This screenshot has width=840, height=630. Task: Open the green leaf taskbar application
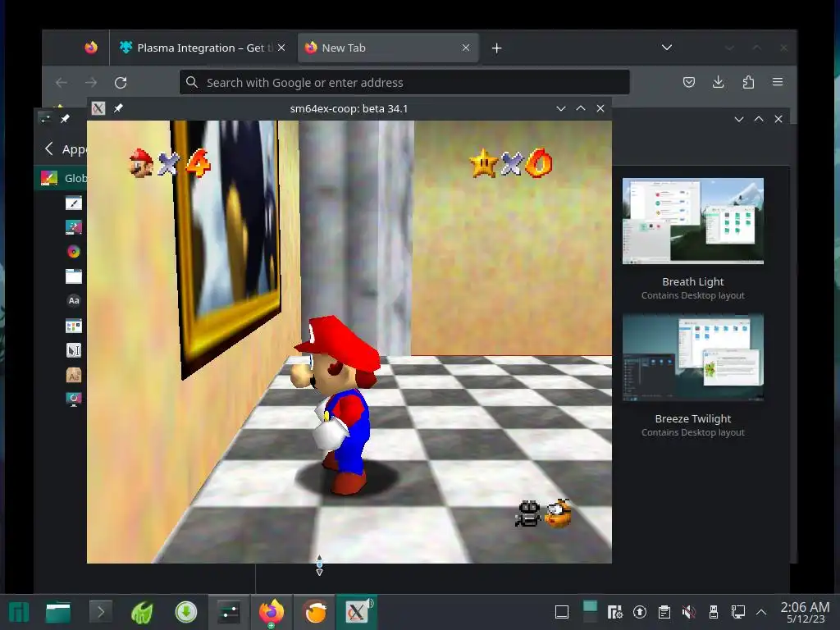143,612
